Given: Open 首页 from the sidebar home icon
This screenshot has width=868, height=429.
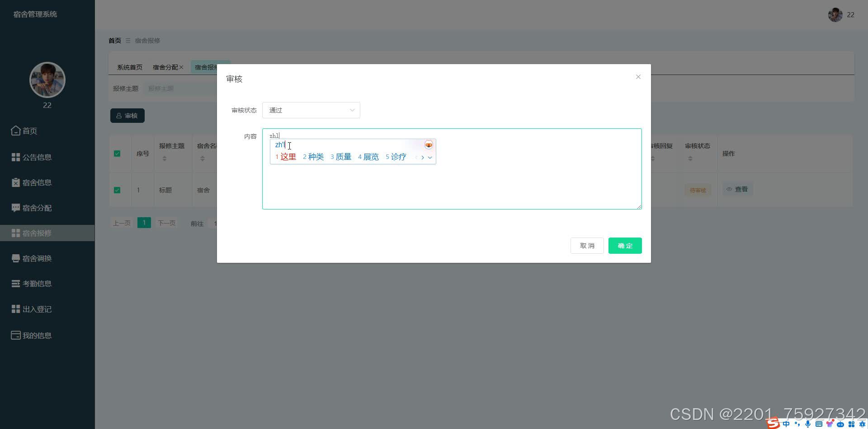Looking at the screenshot, I should 16,131.
